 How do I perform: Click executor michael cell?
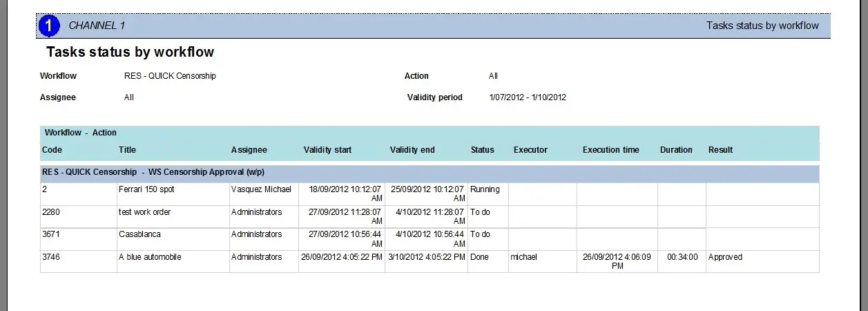pos(523,257)
